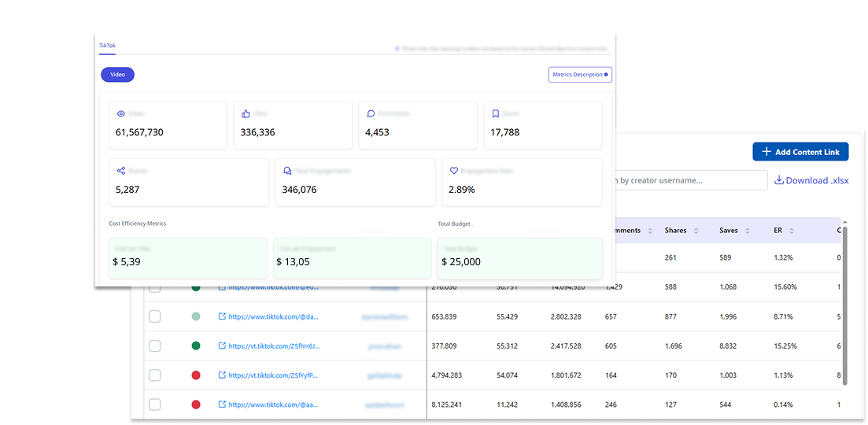Click the bookmark icon above 17,788

point(496,114)
